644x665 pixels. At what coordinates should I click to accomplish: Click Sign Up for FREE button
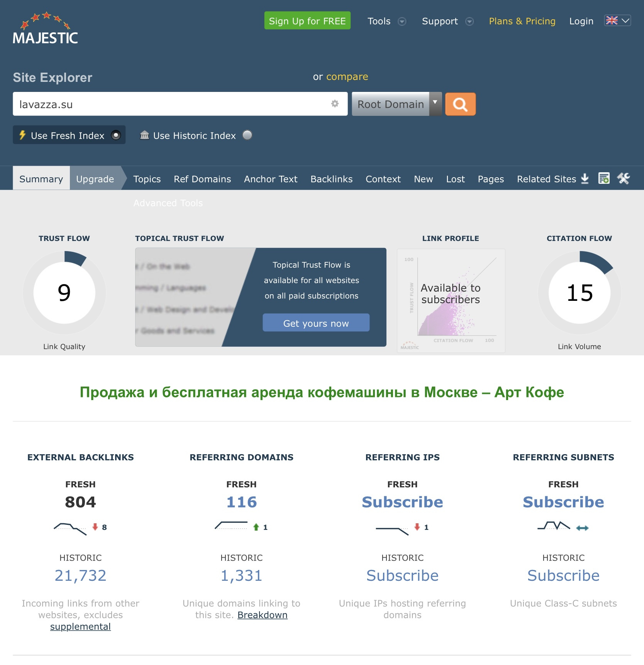pos(307,20)
